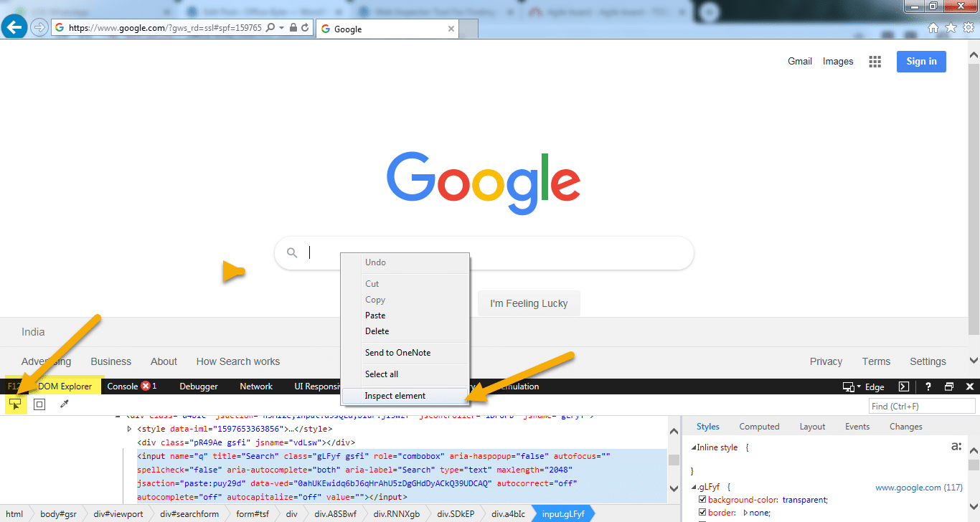Open the Events tab
980x522 pixels.
[x=857, y=427]
